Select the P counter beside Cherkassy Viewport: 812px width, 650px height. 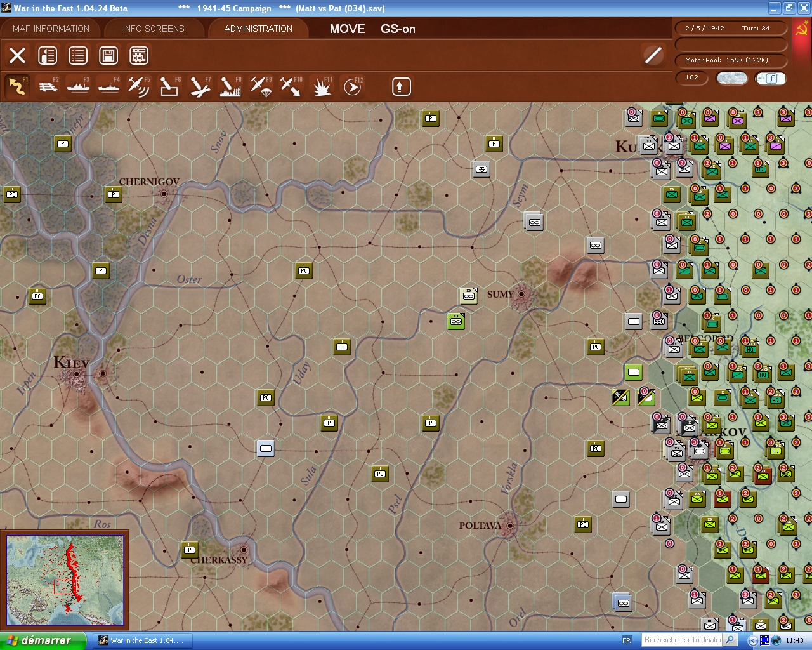coord(190,550)
